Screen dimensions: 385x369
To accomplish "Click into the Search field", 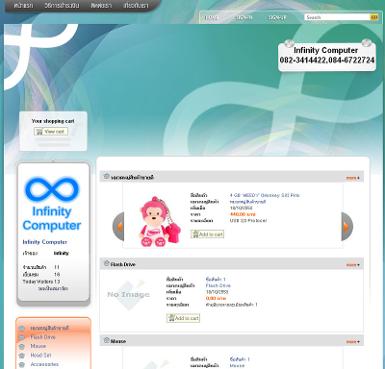I will coord(337,17).
